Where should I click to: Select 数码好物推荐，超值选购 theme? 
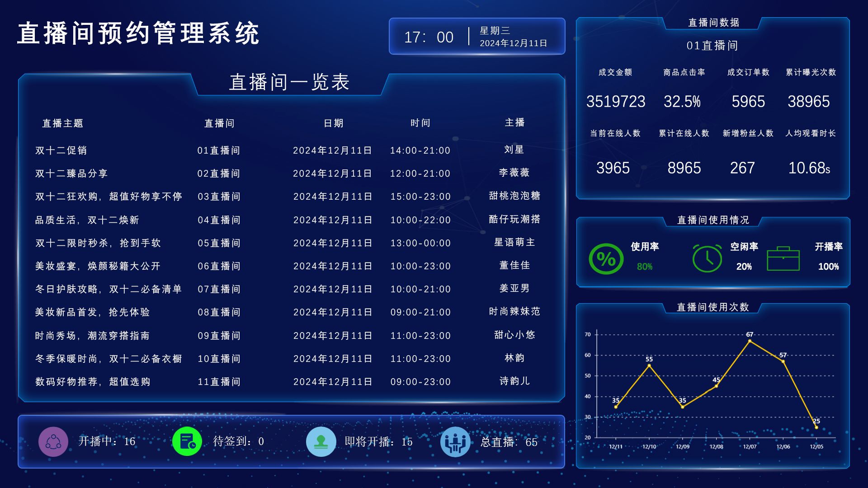93,382
